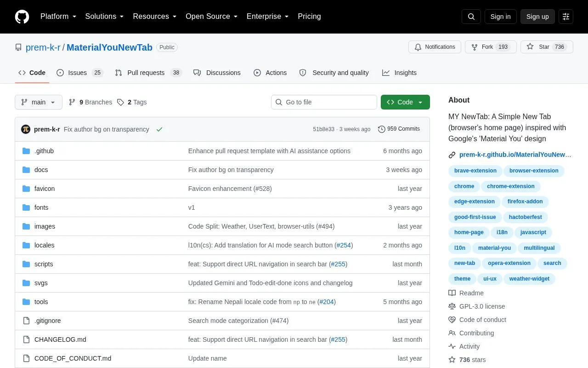The height and width of the screenshot is (368, 588).
Task: Open appearance settings icon beside Sign up
Action: click(x=566, y=17)
